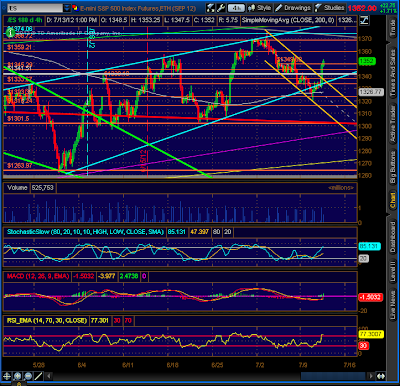Switch to the Trade sidebar tab
The height and width of the screenshot is (386, 400).
pyautogui.click(x=393, y=28)
